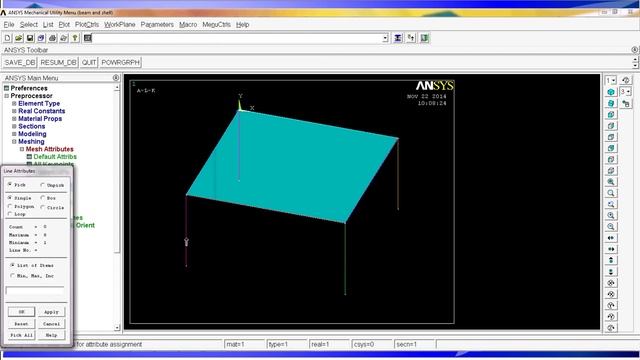This screenshot has width=640, height=360.
Task: Switch to Oblique view
Action: pyautogui.click(x=611, y=103)
